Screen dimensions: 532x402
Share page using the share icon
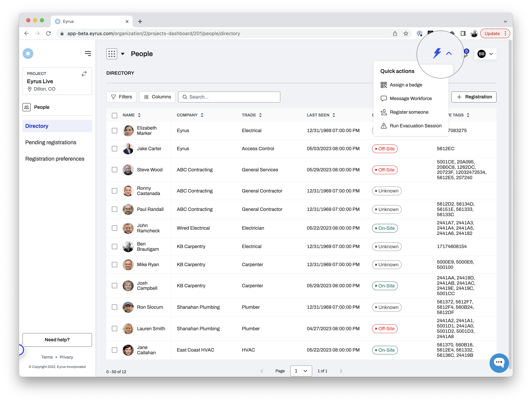click(x=395, y=33)
